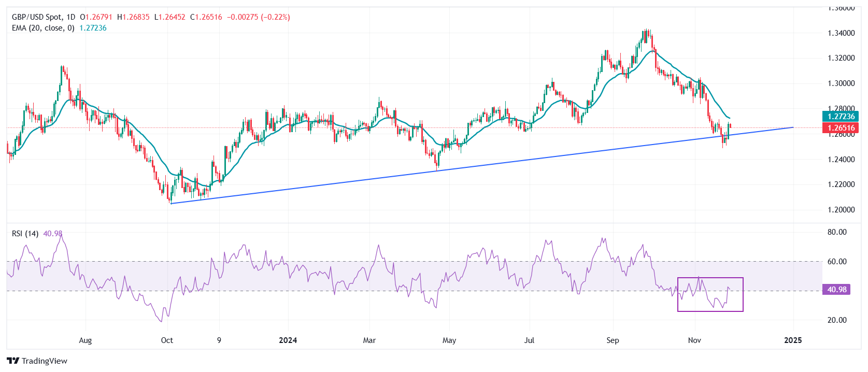
Task: Click the 20.00 level on the RSI scale
Action: pos(837,320)
